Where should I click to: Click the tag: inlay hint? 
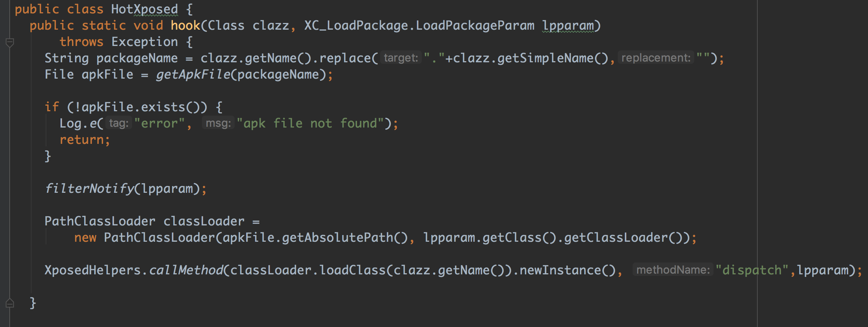coord(119,123)
